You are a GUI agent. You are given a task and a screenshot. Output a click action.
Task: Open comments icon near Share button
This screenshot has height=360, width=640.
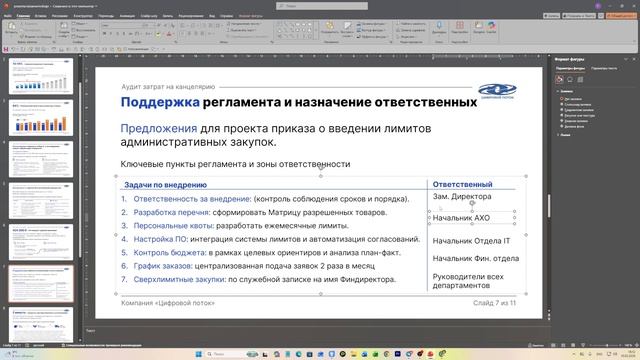click(x=601, y=16)
